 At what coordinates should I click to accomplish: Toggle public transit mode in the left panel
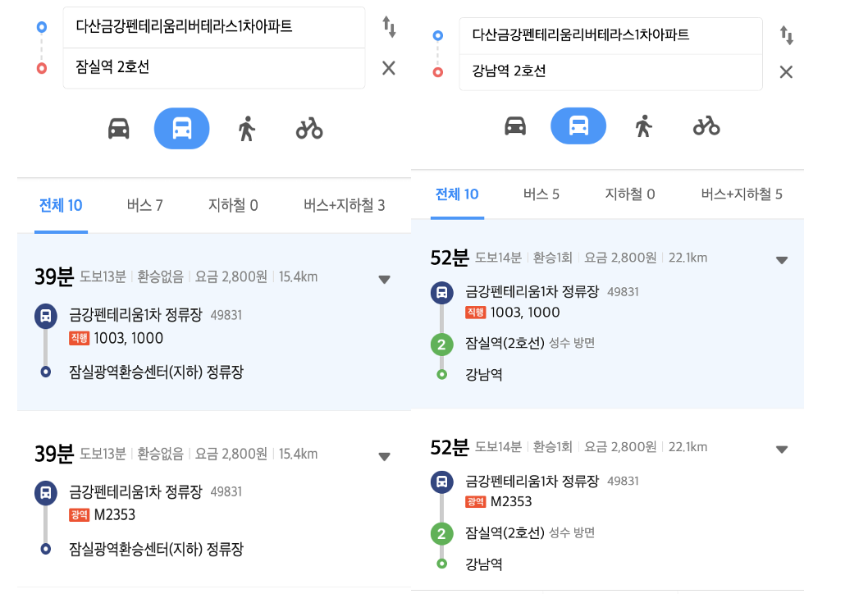[x=182, y=129]
